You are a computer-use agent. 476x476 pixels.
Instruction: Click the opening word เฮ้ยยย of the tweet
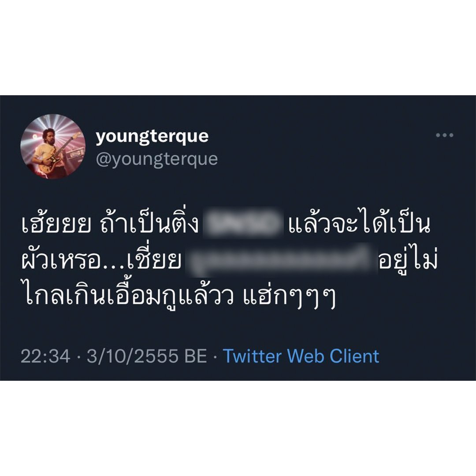(x=56, y=224)
